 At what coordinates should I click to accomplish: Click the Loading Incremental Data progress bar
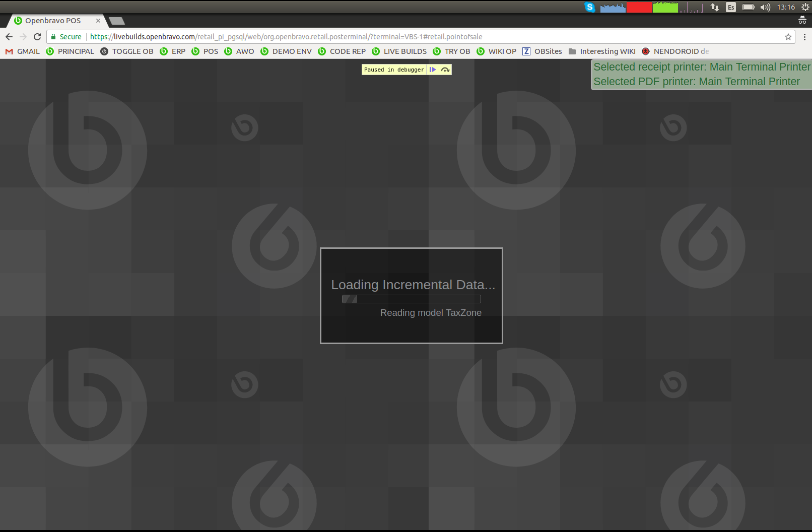point(412,299)
